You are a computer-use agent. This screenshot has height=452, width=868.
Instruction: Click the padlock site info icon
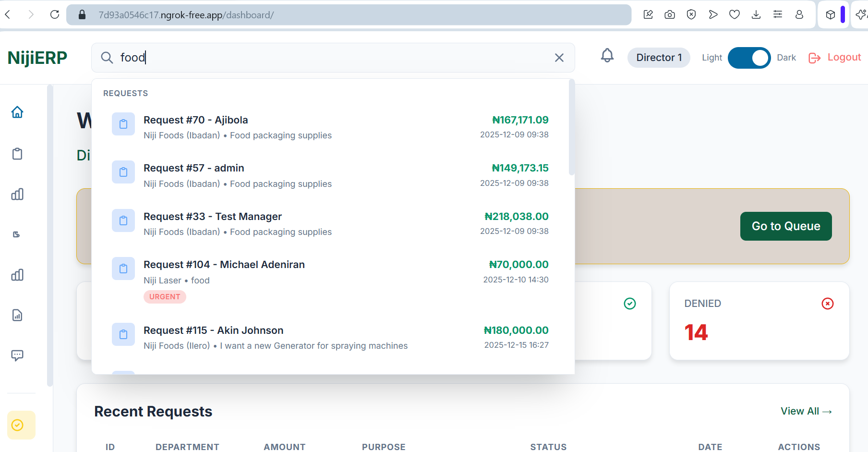point(82,15)
